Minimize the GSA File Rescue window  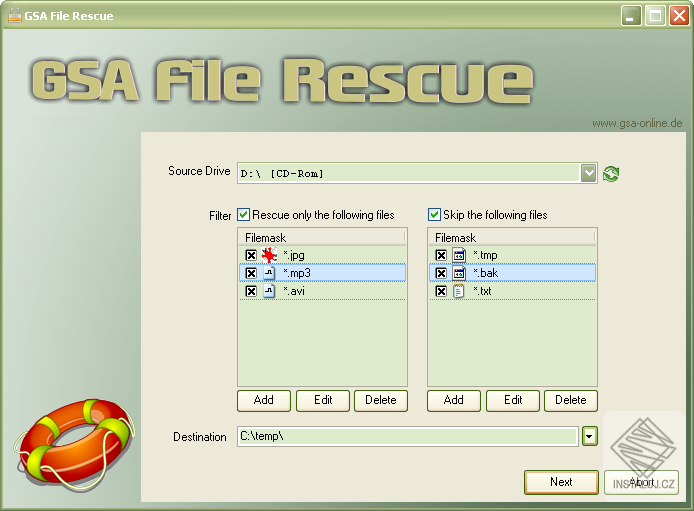(631, 16)
